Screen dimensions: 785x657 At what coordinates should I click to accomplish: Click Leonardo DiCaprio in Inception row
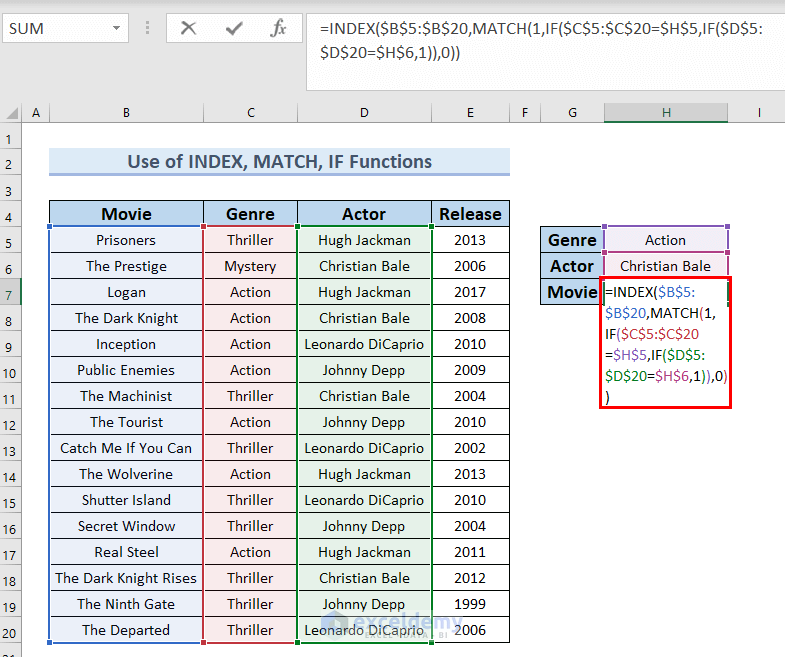pos(364,344)
